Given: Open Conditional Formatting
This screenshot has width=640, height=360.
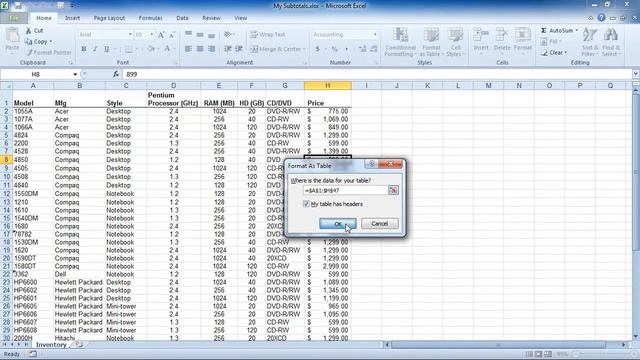Looking at the screenshot, I should 400,42.
